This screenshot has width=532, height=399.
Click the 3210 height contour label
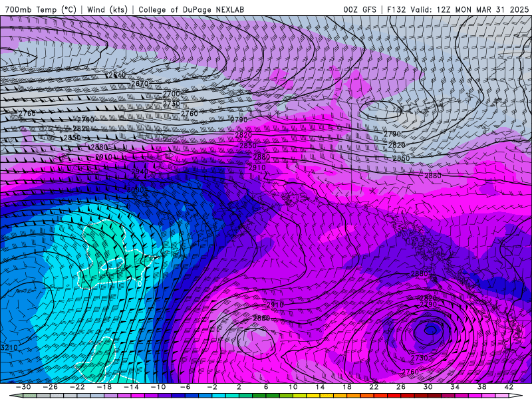click(x=9, y=347)
